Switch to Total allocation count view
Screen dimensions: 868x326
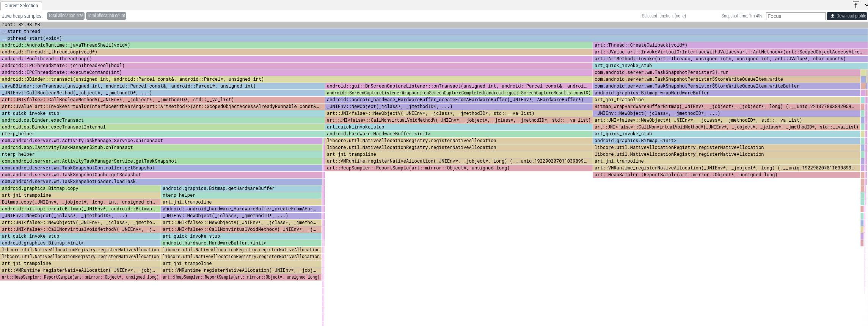[106, 16]
